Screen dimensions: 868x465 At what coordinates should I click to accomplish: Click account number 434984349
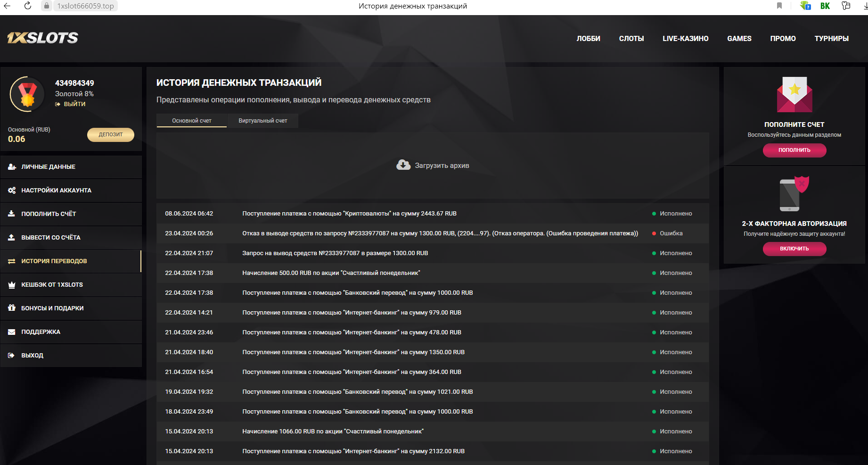(x=74, y=83)
